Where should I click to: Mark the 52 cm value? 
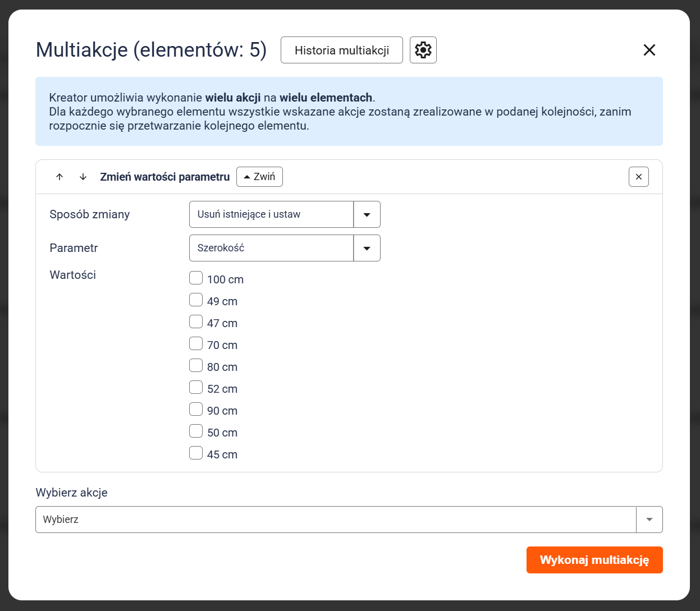coord(196,388)
